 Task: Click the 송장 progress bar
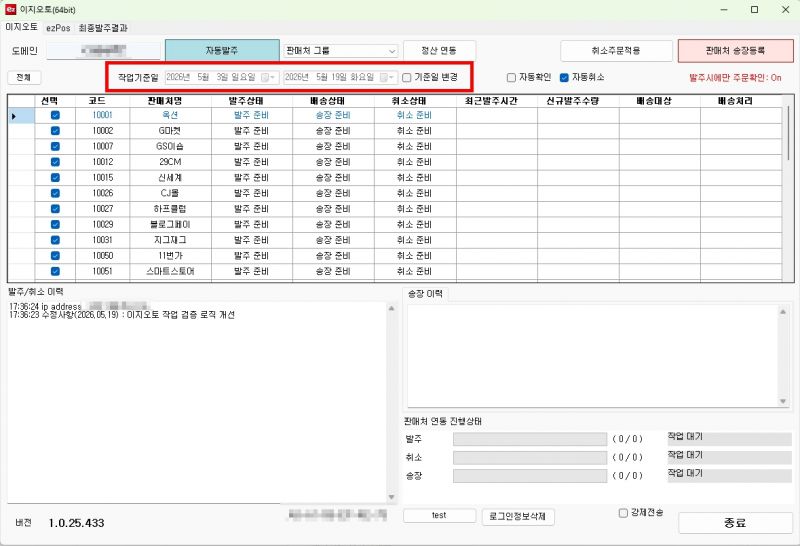point(530,476)
